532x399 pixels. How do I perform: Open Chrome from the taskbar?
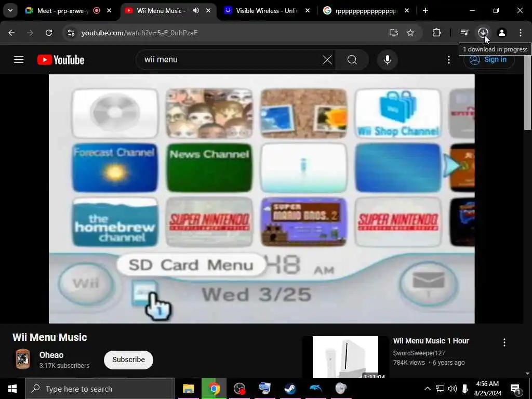coord(214,389)
